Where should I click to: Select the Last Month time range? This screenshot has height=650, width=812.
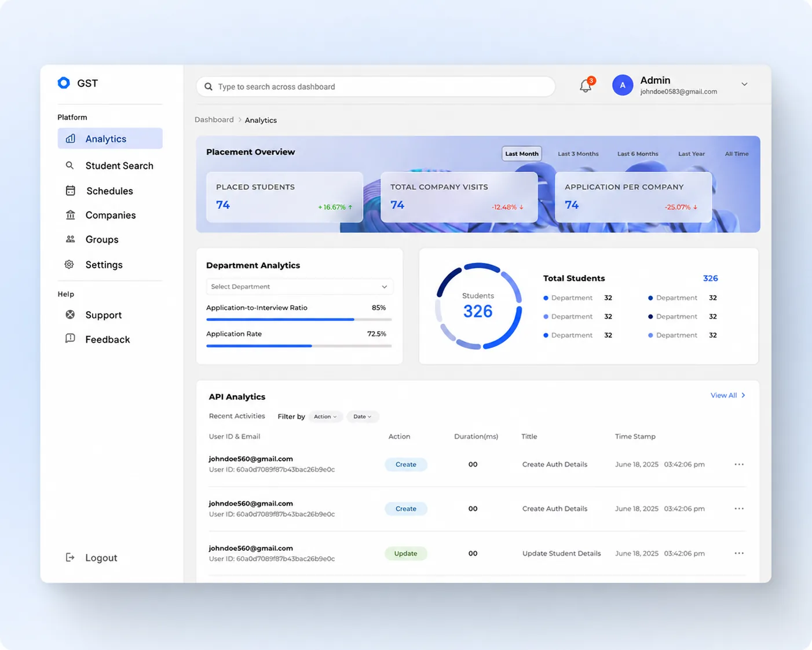pyautogui.click(x=522, y=154)
